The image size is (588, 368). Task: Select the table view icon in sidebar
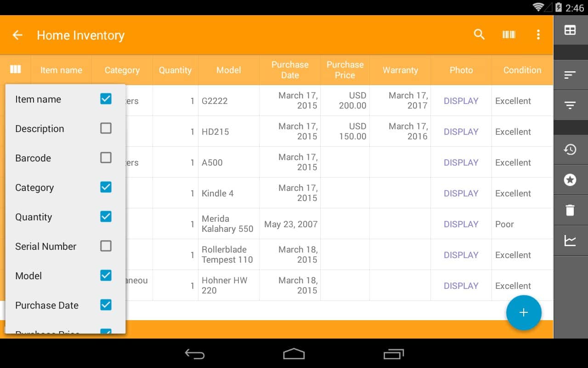[x=570, y=30]
